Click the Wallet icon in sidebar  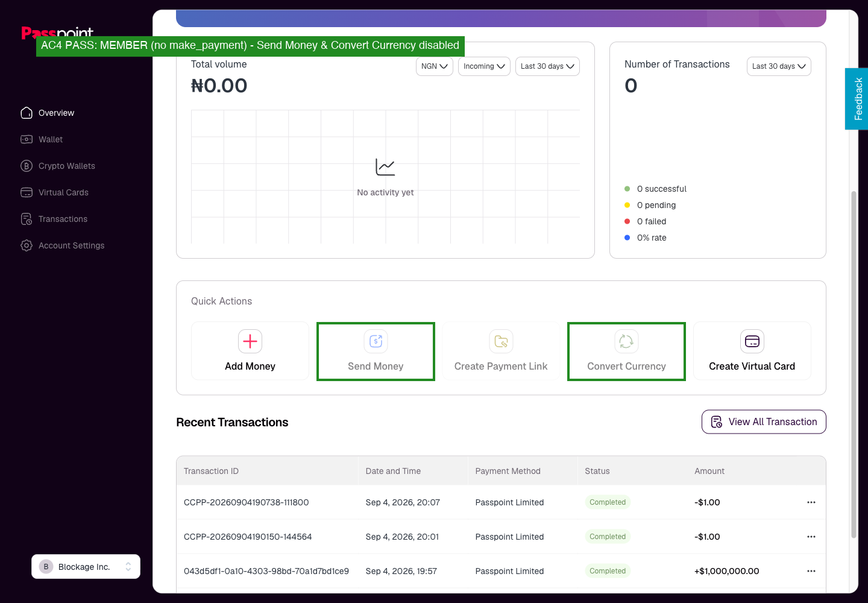coord(27,139)
